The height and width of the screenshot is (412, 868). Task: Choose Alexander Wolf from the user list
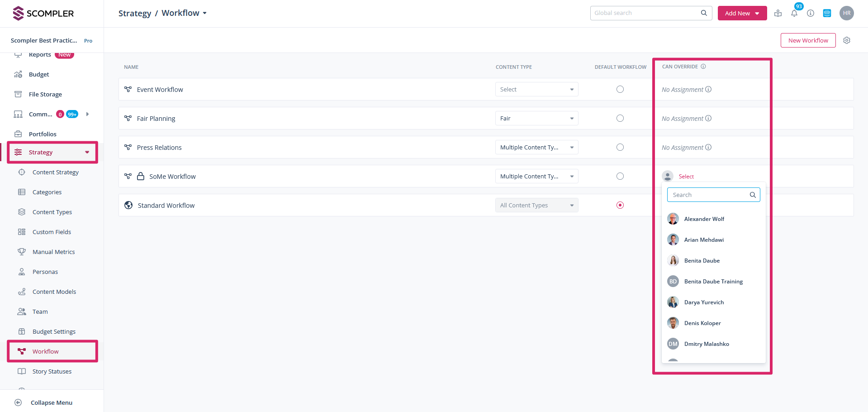[x=704, y=219]
